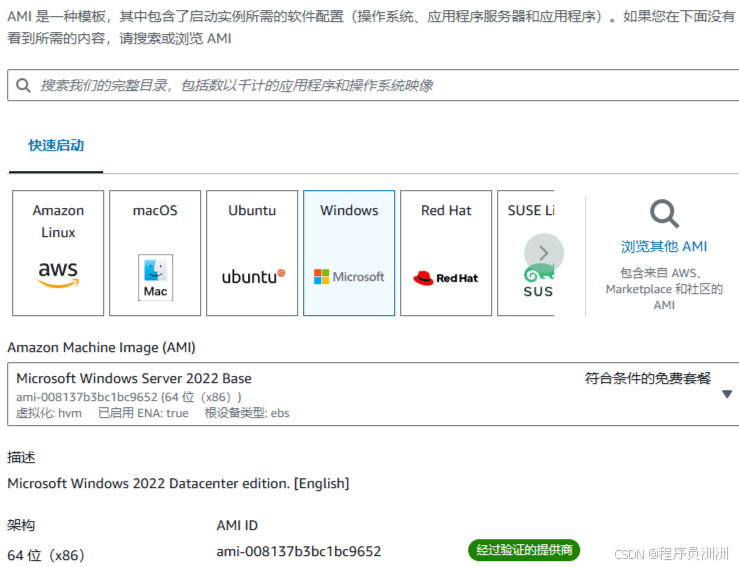The width and height of the screenshot is (739, 567).
Task: Click the 包含来自 AWS Marketplace 和社区的 AMI text
Action: coord(664,289)
